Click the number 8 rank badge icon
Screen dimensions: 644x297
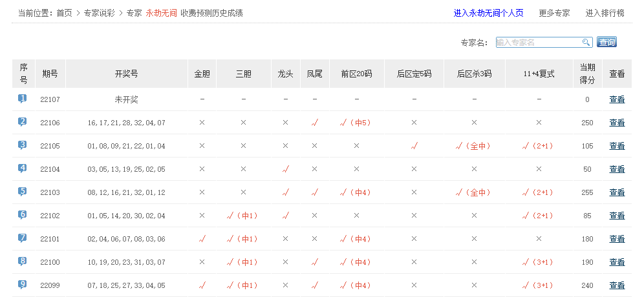(23, 261)
